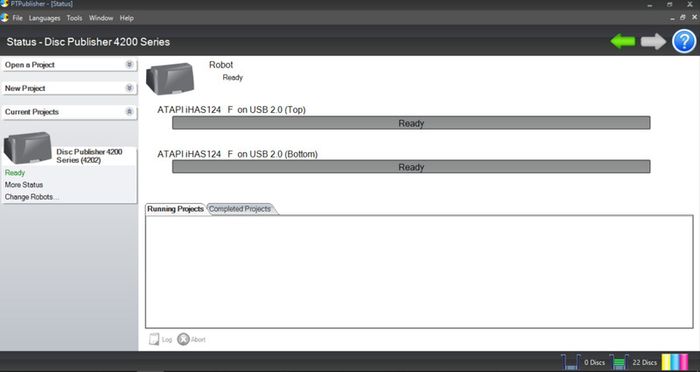The height and width of the screenshot is (372, 700).
Task: Click the ink level color bars
Action: pos(675,362)
